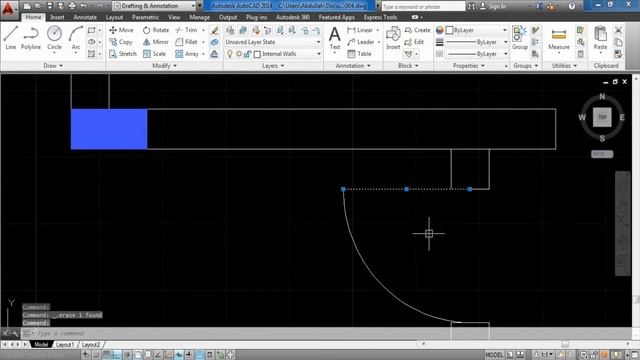Open the Workspace dropdown Drafting & Annotation
Image resolution: width=640 pixels, height=360 pixels.
click(154, 6)
